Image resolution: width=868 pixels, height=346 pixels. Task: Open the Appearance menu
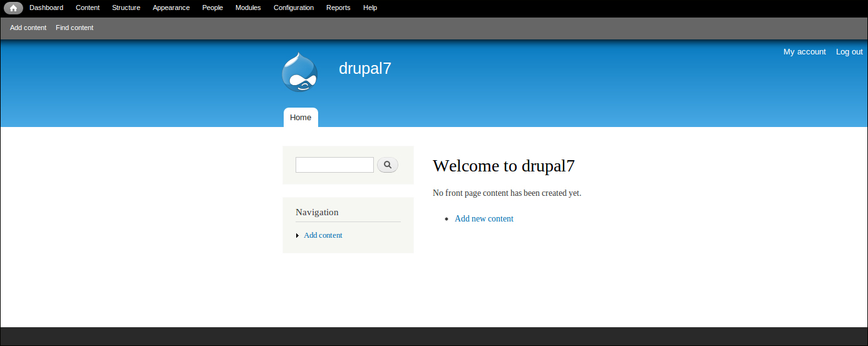(171, 8)
